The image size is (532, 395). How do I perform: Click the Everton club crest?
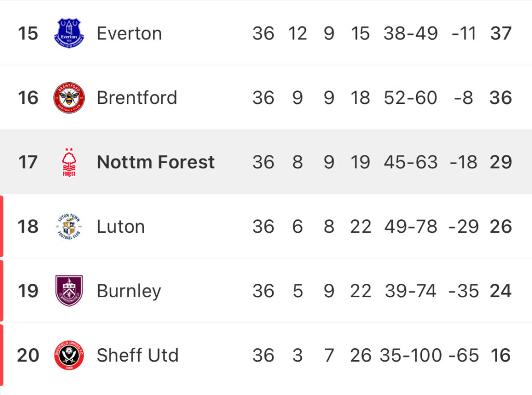[69, 33]
